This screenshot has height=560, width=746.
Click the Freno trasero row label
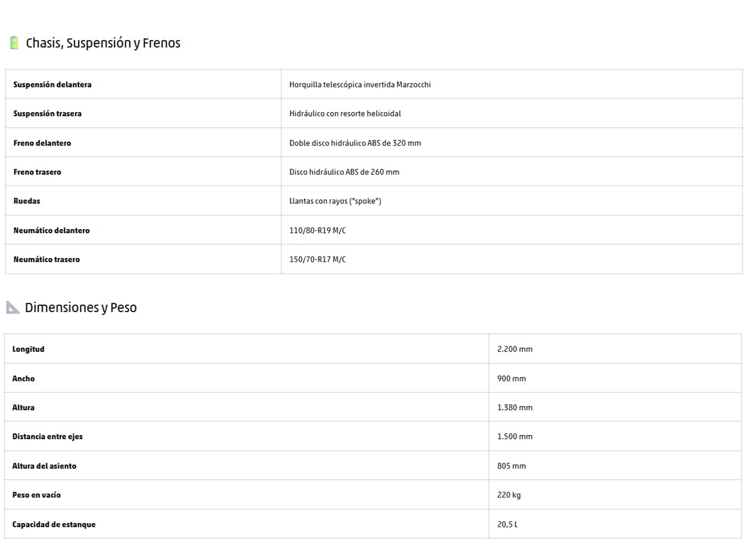click(x=38, y=172)
